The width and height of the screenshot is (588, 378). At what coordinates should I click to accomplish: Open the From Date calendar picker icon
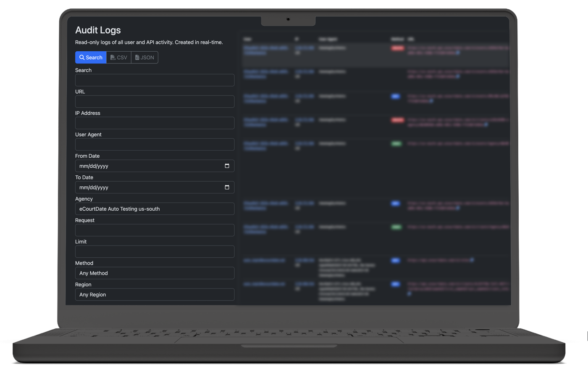pyautogui.click(x=227, y=166)
